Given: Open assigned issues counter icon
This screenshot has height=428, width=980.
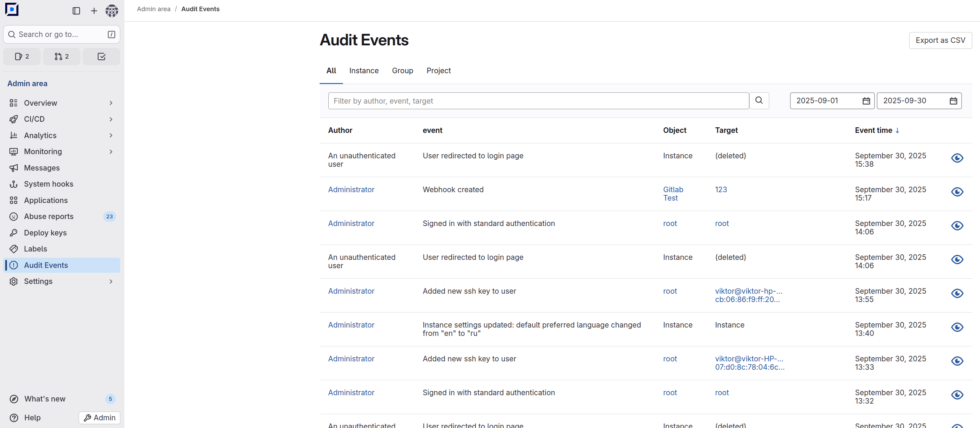Looking at the screenshot, I should pyautogui.click(x=22, y=57).
